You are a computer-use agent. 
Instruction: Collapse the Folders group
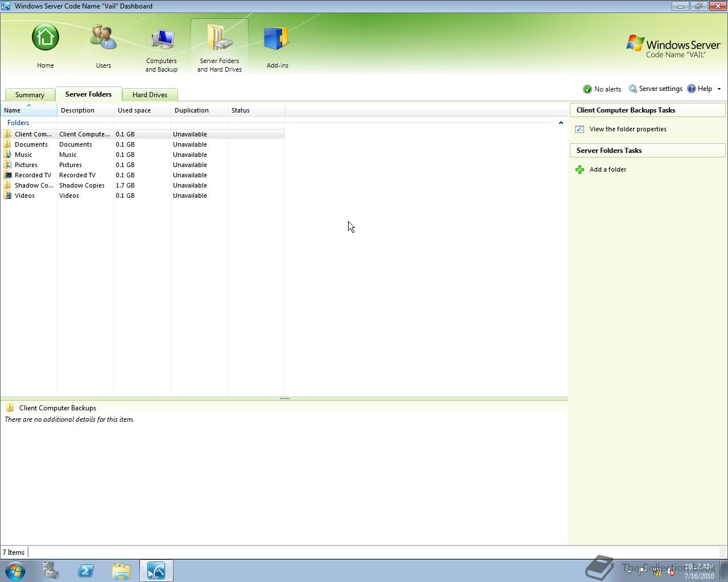click(x=561, y=123)
